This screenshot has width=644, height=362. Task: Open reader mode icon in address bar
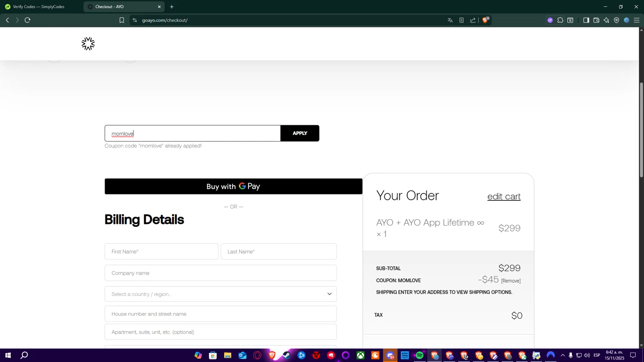[x=462, y=20]
